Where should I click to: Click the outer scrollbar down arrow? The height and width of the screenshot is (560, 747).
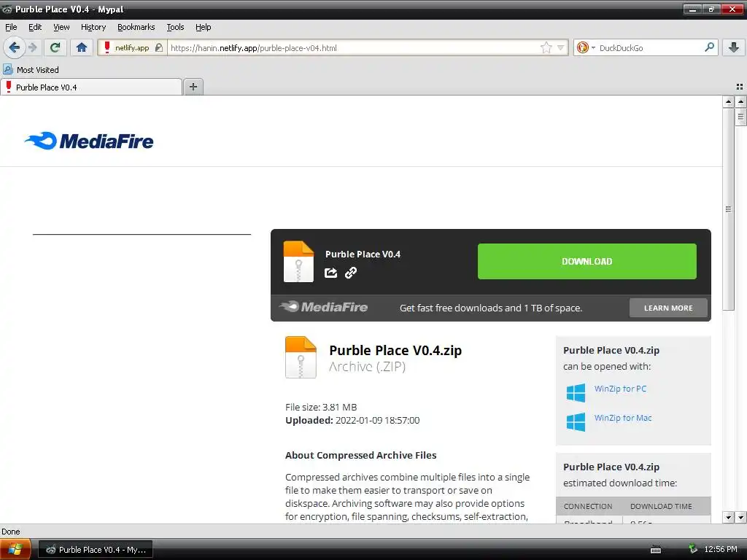coord(741,517)
